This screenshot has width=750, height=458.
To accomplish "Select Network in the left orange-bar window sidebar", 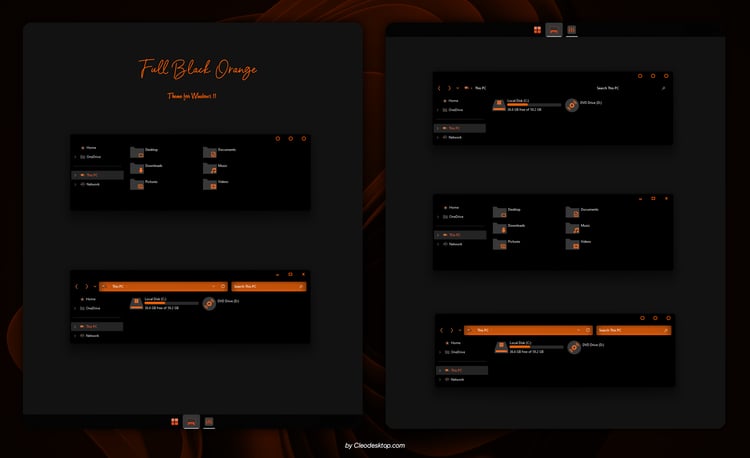I will [x=90, y=336].
